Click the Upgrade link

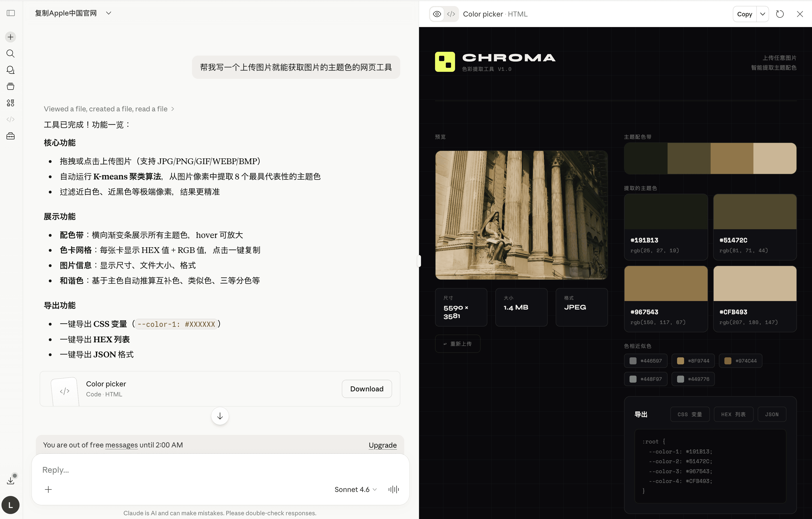[x=382, y=445]
